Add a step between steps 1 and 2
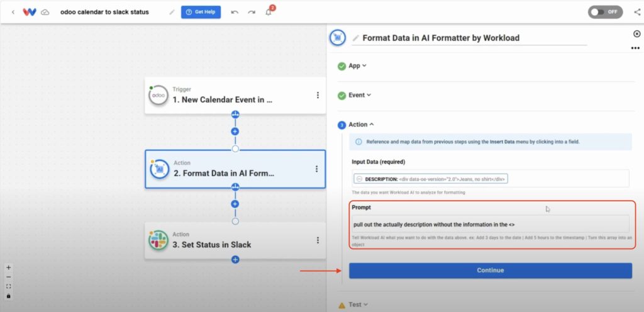 pyautogui.click(x=235, y=131)
